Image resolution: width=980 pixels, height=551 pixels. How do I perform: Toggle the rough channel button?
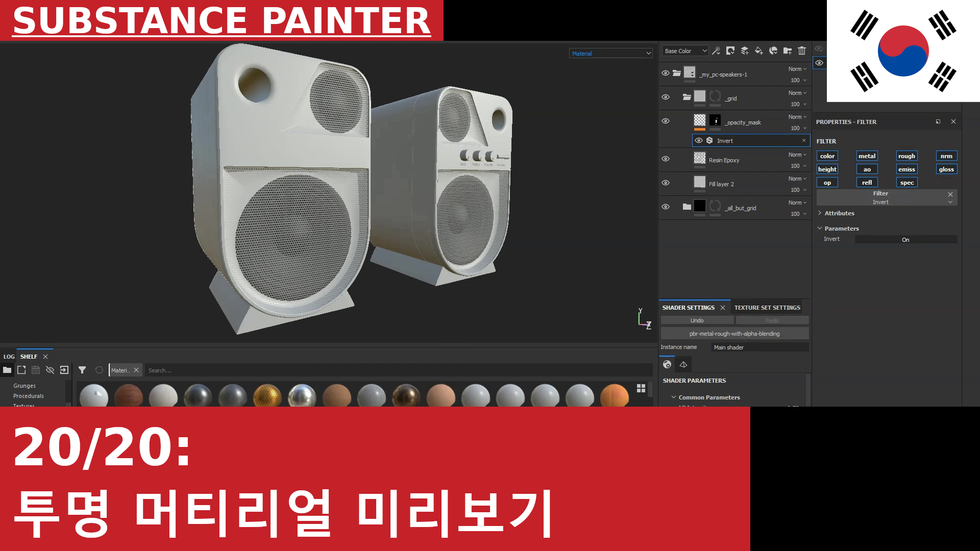(x=907, y=156)
